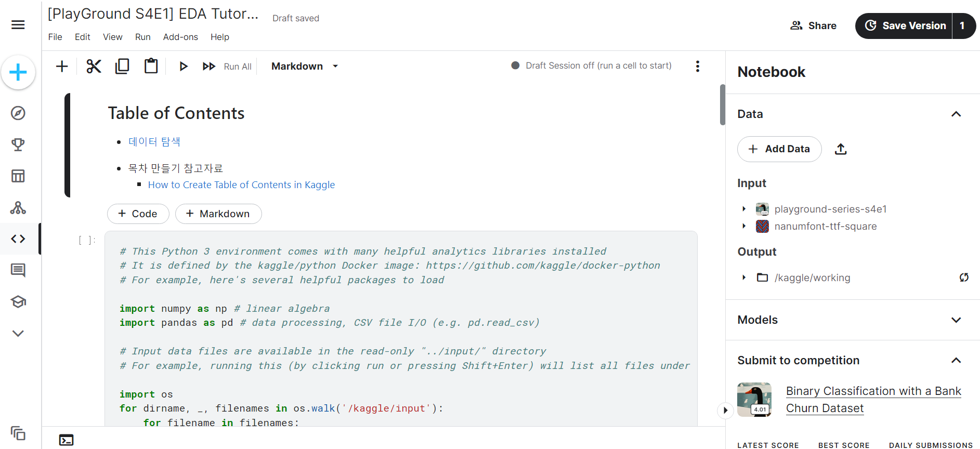Follow the 데이터 탐색 table of contents link
Screen dimensions: 980x449
[154, 141]
